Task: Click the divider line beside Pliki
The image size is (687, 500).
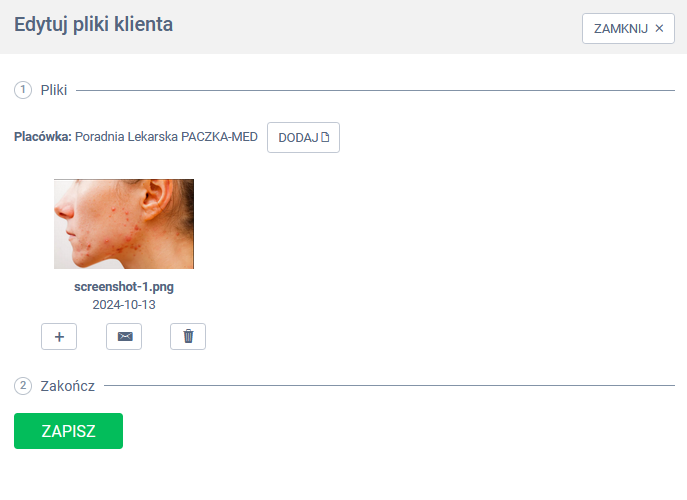Action: tap(375, 90)
